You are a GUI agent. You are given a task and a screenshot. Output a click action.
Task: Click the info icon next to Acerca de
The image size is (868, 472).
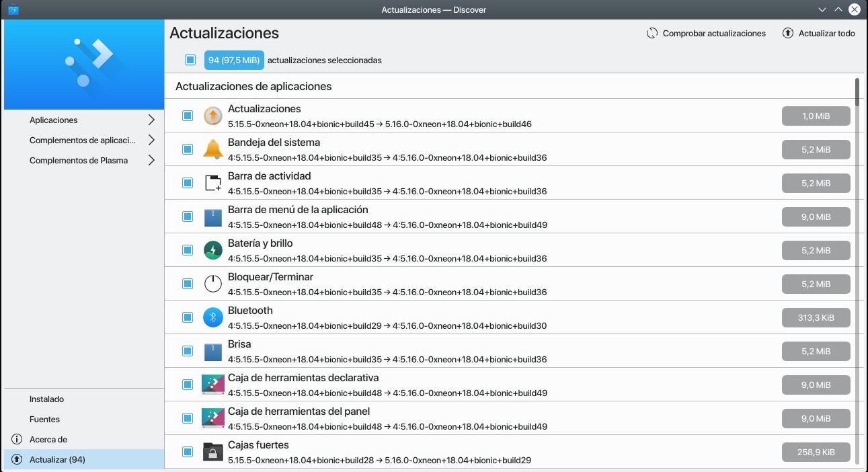(17, 439)
